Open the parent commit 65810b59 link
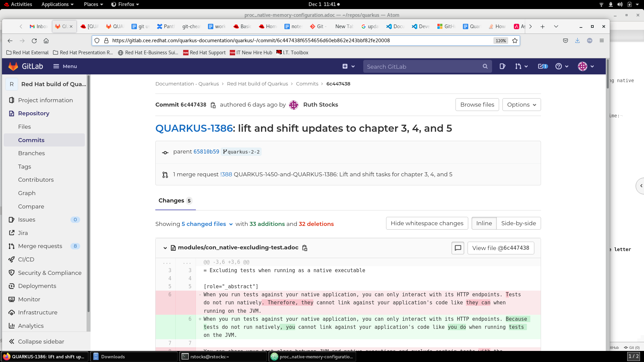The height and width of the screenshot is (362, 644). pyautogui.click(x=206, y=152)
